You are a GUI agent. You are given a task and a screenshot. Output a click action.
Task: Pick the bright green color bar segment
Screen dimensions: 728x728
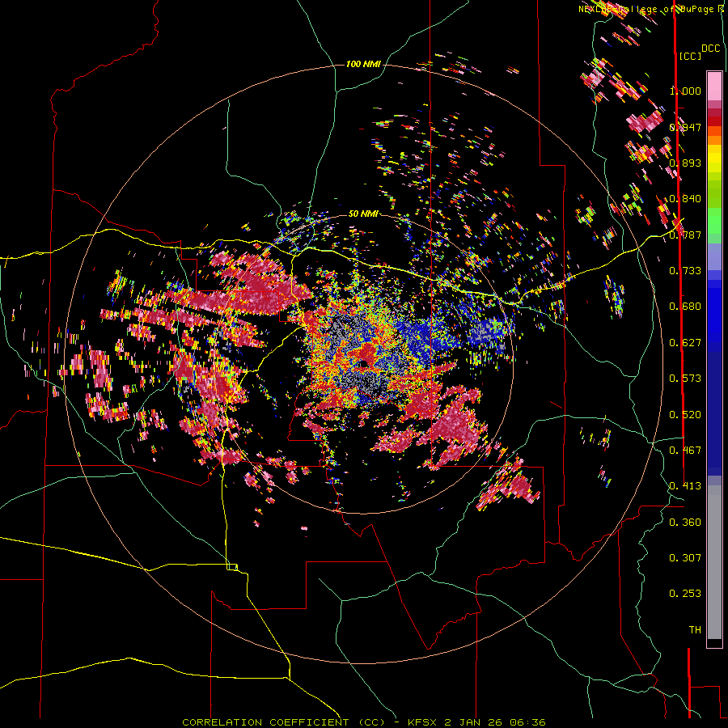[714, 221]
